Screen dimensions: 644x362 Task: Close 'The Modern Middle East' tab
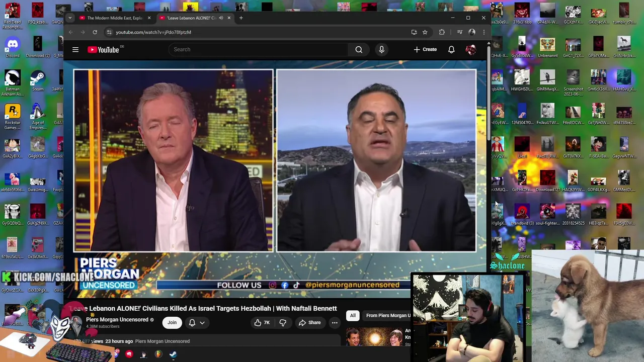(149, 18)
